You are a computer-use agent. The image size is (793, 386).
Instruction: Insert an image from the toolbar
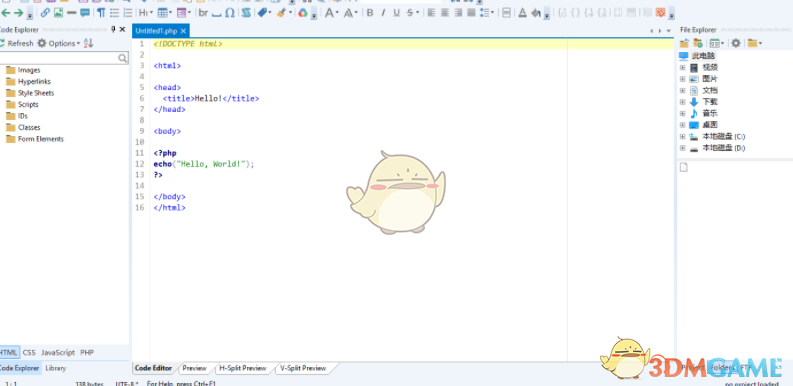(59, 13)
